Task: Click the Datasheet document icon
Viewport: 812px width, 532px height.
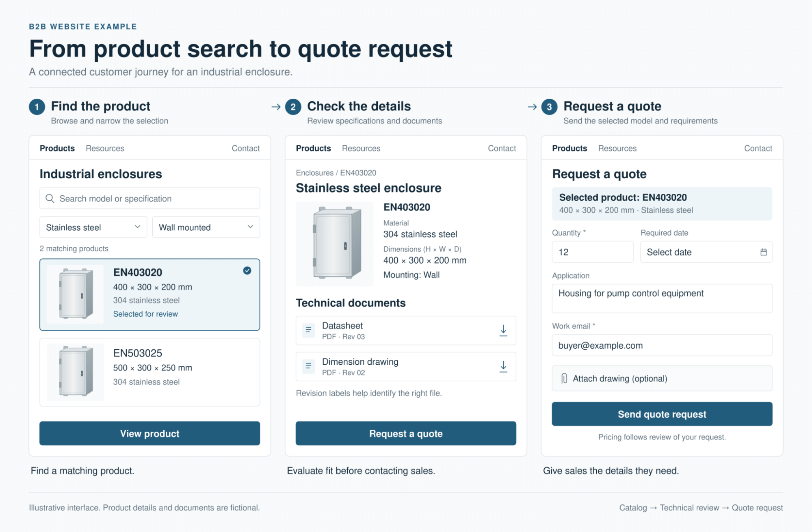Action: (x=308, y=330)
